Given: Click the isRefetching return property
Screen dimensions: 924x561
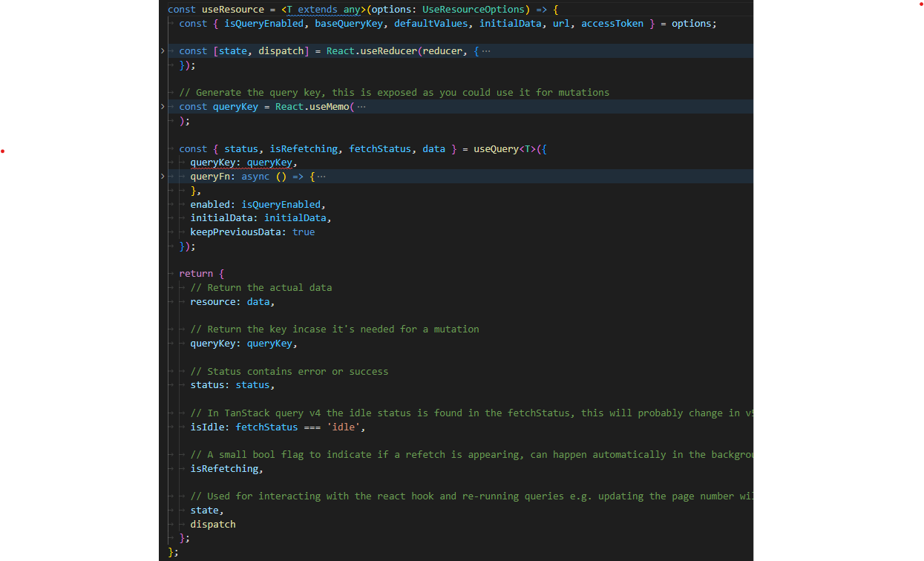Looking at the screenshot, I should 227,469.
